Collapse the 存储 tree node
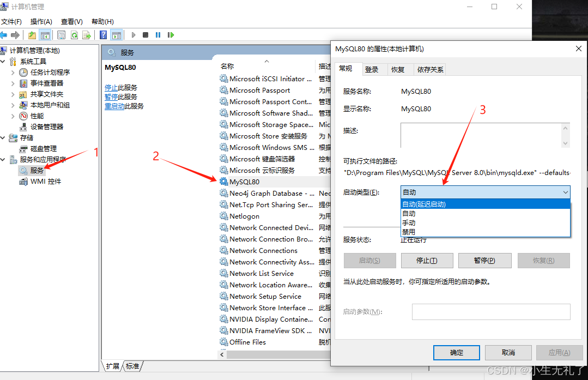588x380 pixels. tap(3, 138)
